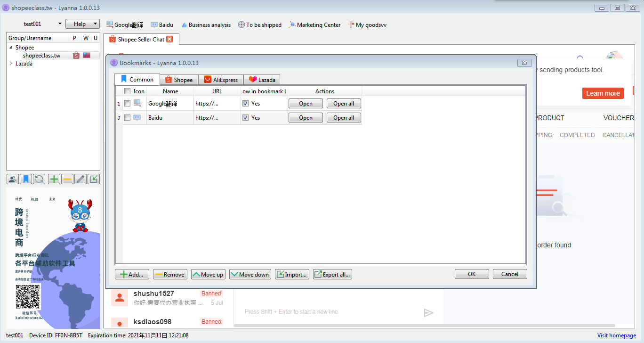Click the Move down button
The width and height of the screenshot is (644, 343).
[250, 274]
